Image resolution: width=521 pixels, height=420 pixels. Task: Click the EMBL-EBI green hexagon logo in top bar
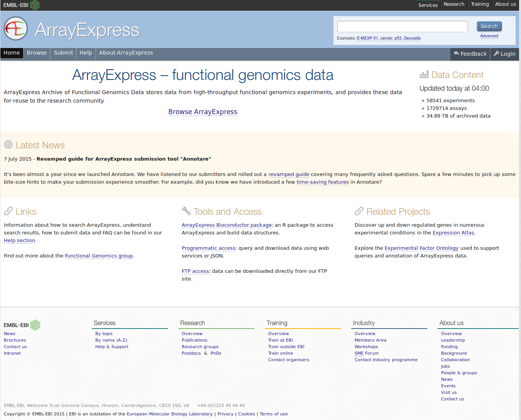[35, 5]
